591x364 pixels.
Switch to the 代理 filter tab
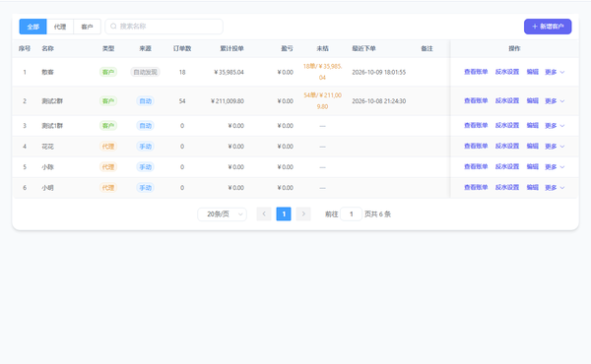coord(60,27)
